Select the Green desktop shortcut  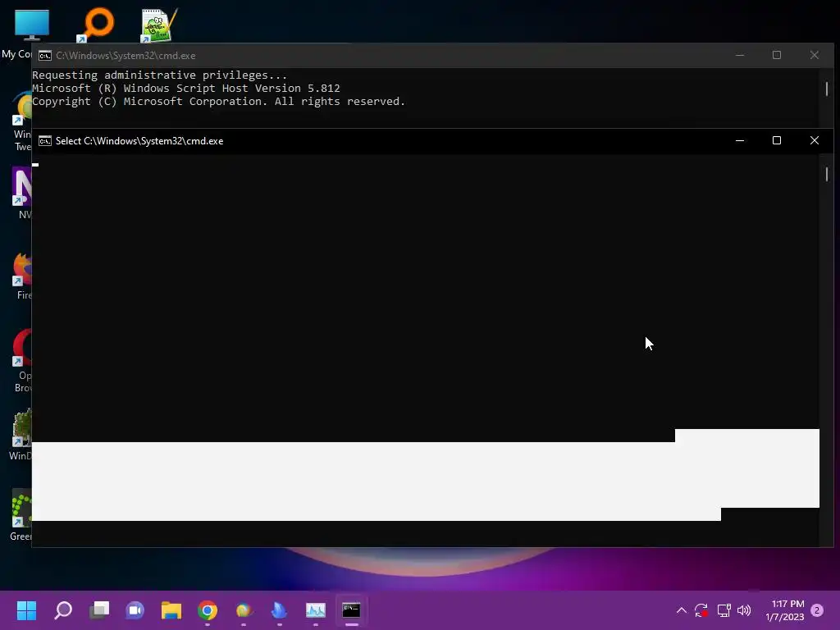pyautogui.click(x=21, y=514)
